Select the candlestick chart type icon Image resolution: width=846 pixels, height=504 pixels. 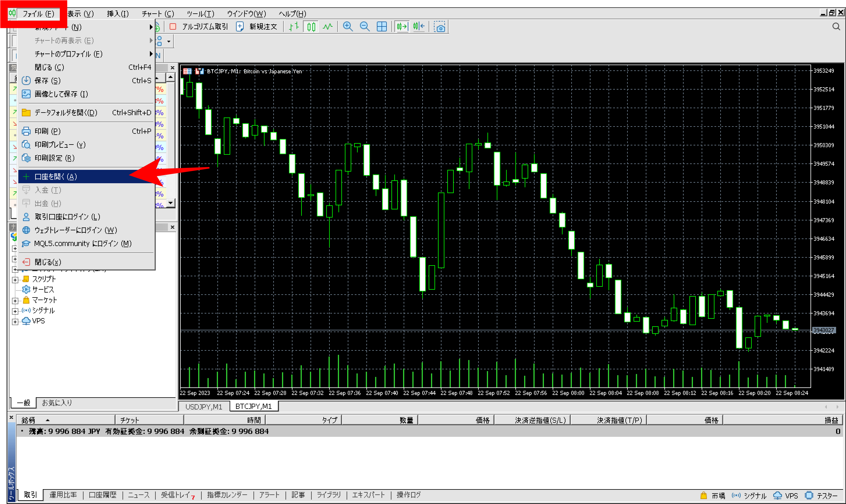coord(311,26)
